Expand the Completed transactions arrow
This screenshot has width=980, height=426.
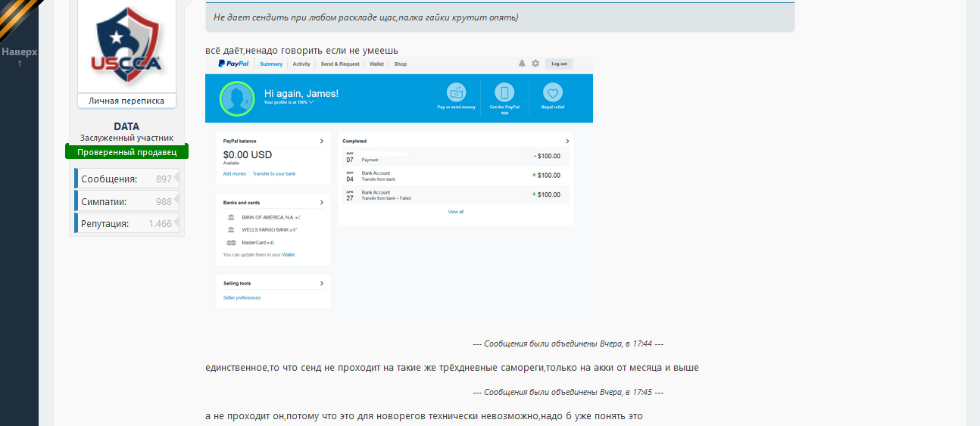[568, 141]
